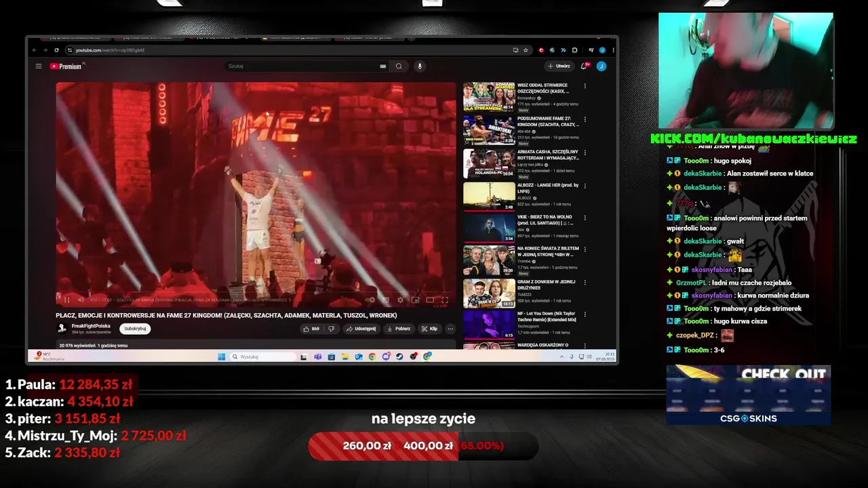868x488 pixels.
Task: Open the Chrome three-dot menu
Action: 614,50
